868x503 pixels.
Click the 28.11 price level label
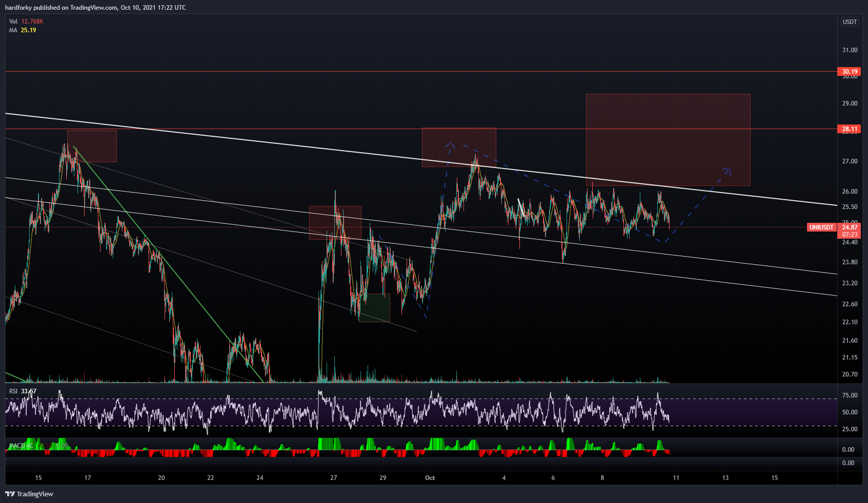850,129
